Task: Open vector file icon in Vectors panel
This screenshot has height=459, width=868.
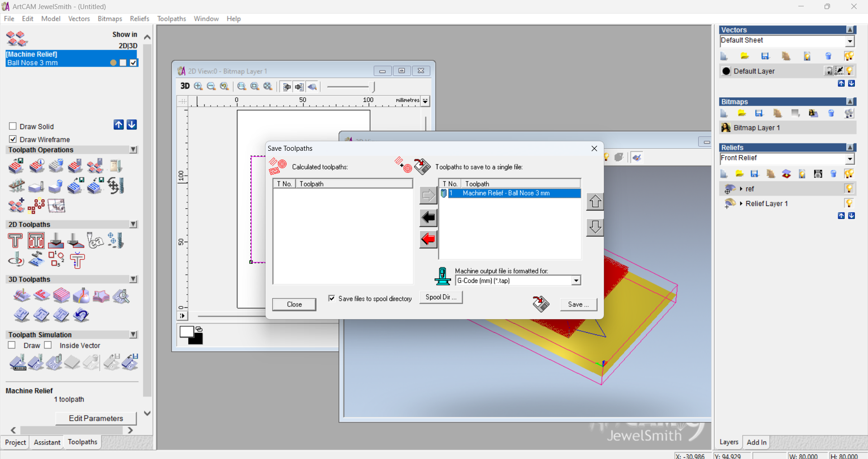Action: 745,56
